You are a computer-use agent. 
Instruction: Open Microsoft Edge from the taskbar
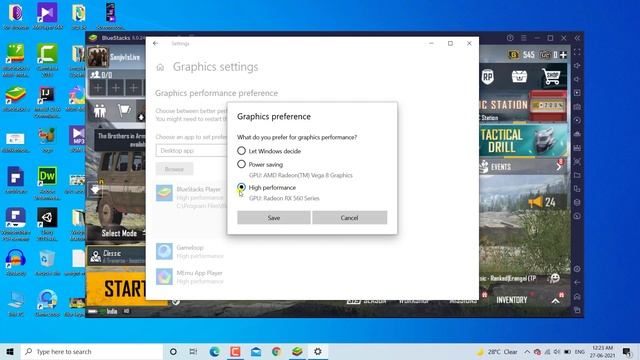coord(214,351)
